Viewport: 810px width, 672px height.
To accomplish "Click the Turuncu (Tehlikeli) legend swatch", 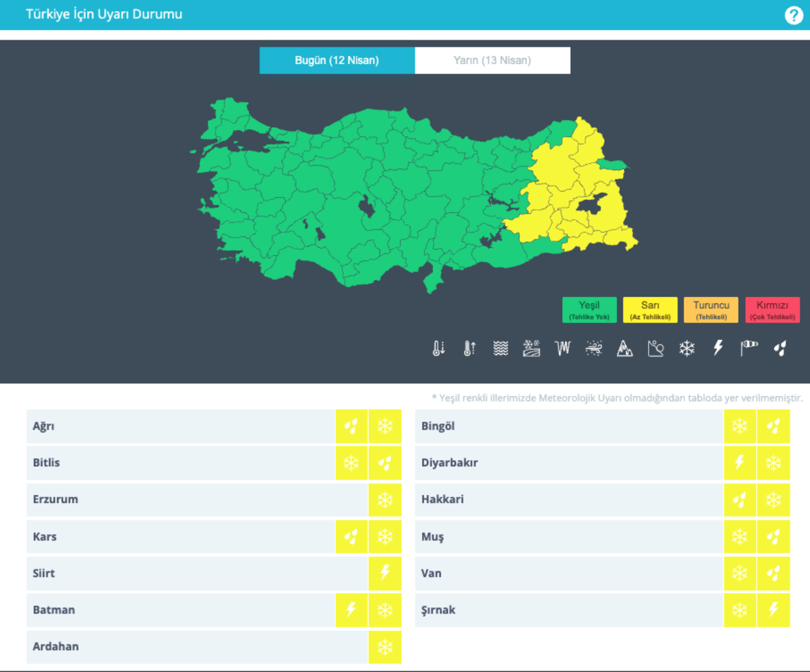I will click(711, 310).
